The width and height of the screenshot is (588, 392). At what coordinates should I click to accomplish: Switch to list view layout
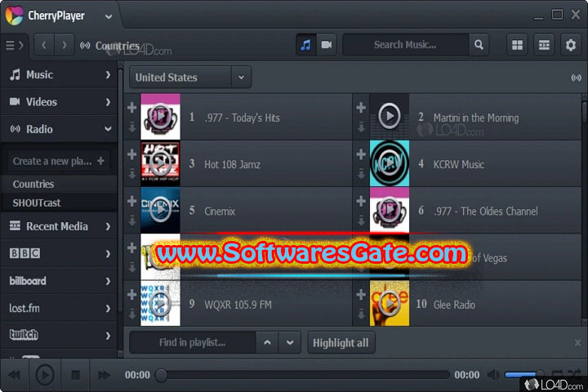click(544, 45)
